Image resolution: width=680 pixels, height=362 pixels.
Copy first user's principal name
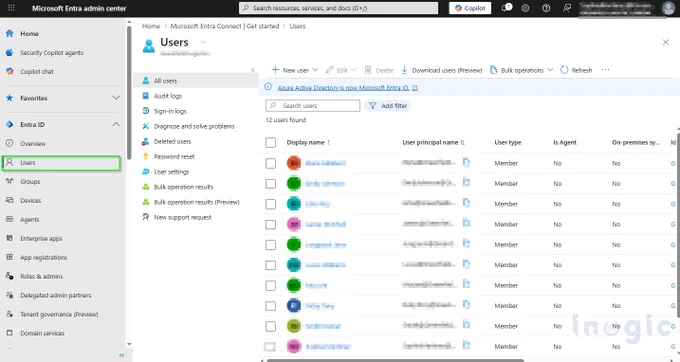coord(466,163)
